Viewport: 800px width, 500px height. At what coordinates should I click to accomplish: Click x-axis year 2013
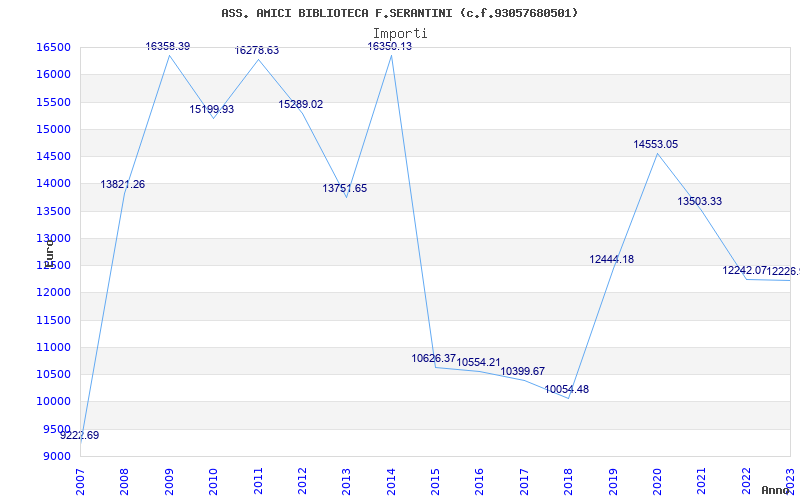[346, 481]
